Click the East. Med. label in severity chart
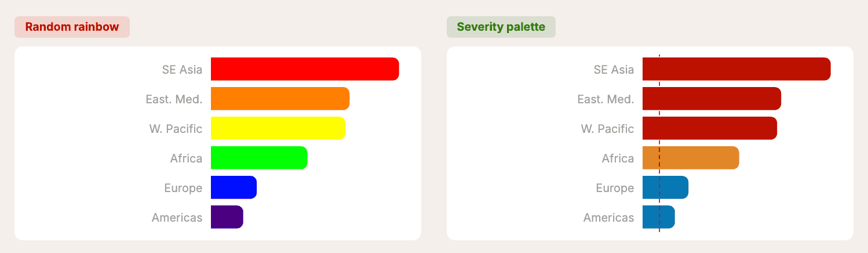Image resolution: width=868 pixels, height=253 pixels. (606, 99)
